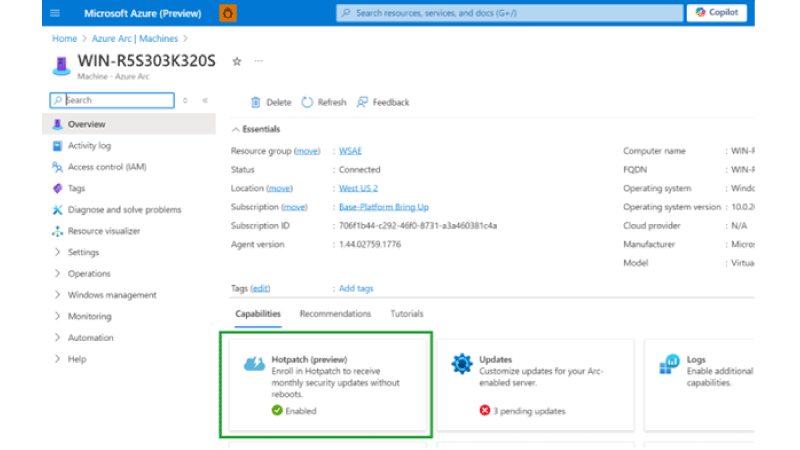Click move link next to Resource group
The image size is (800, 450).
307,151
